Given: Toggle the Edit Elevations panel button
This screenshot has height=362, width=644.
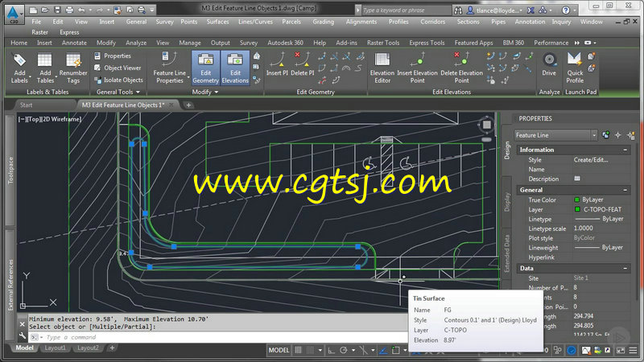Looking at the screenshot, I should tap(235, 68).
